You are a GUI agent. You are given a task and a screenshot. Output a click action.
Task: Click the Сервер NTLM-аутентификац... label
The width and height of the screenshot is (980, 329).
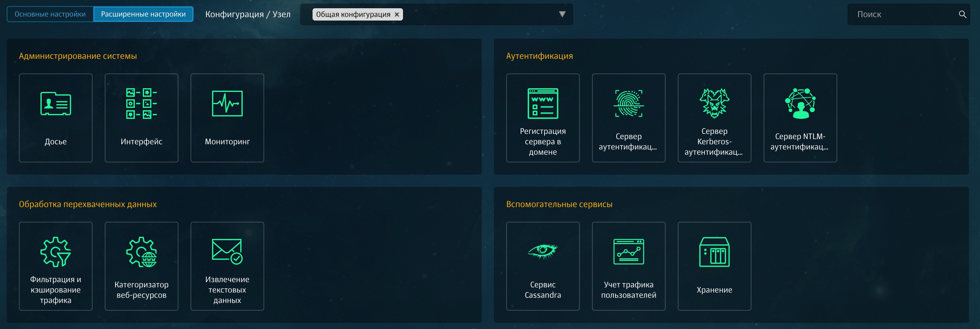[x=800, y=142]
